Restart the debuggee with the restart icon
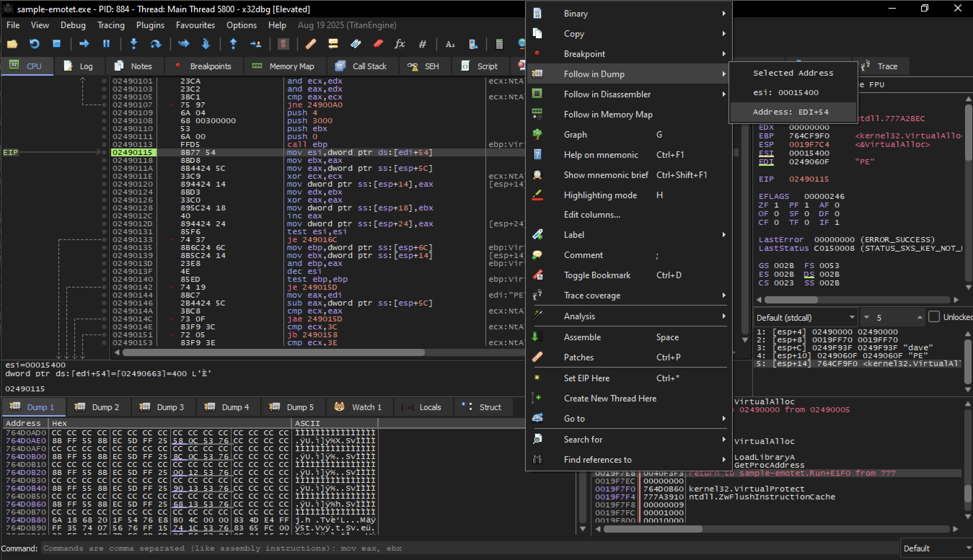The height and width of the screenshot is (560, 973). [34, 44]
